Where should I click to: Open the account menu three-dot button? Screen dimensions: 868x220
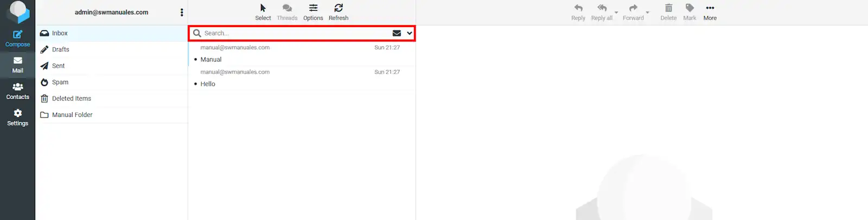click(182, 12)
